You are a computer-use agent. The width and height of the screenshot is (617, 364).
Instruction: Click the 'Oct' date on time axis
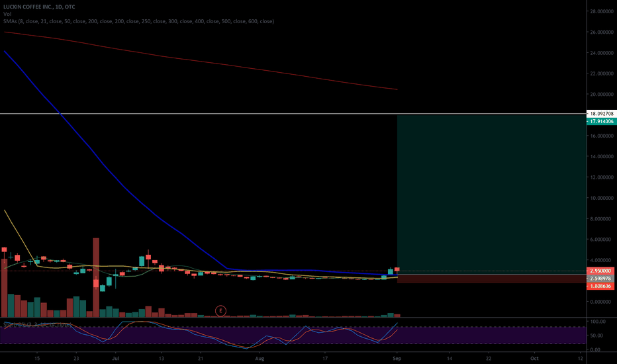[x=534, y=359]
